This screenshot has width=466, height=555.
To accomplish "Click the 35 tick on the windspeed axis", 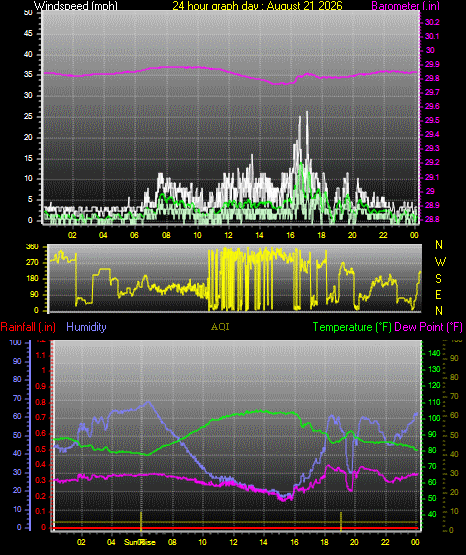I will coord(28,75).
